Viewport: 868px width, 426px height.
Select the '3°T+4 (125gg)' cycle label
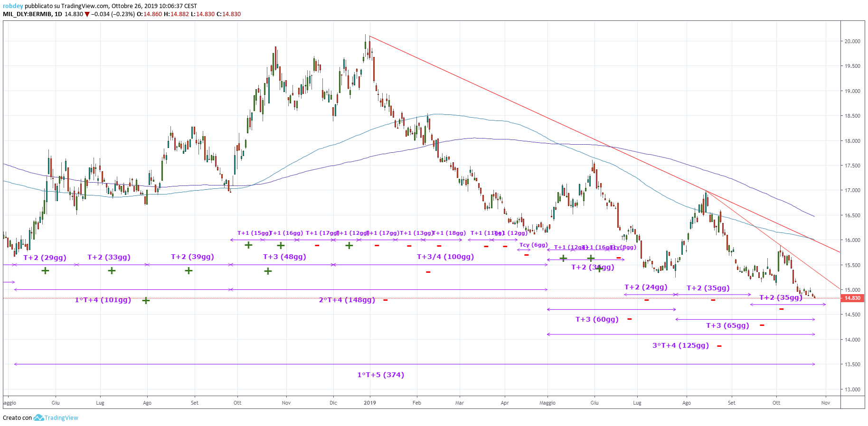coord(680,345)
